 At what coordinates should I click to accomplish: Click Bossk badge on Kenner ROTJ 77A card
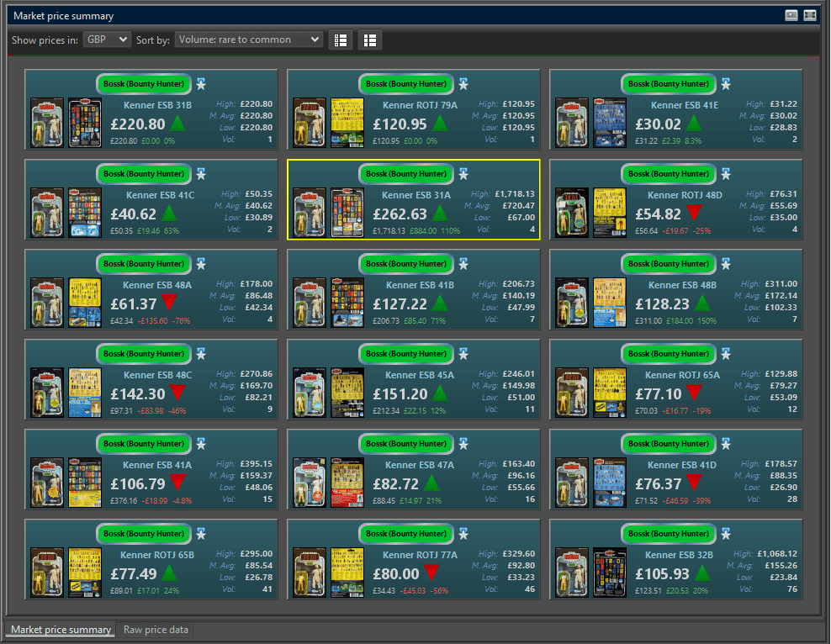click(x=406, y=534)
